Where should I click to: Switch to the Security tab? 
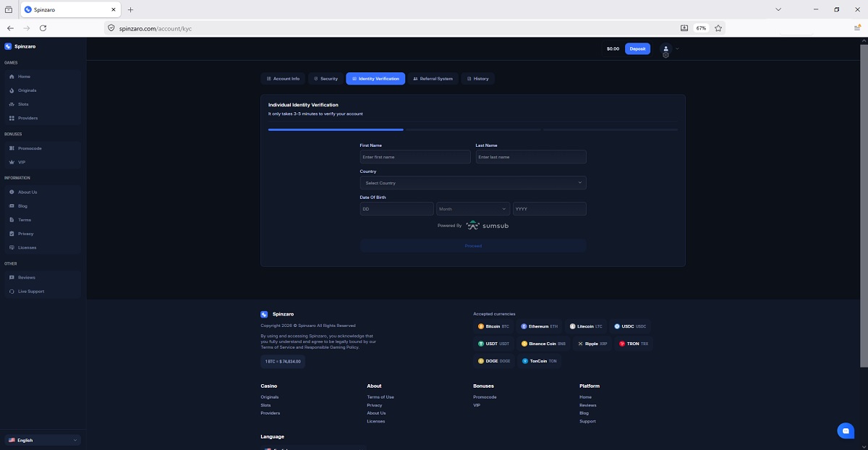(x=325, y=79)
